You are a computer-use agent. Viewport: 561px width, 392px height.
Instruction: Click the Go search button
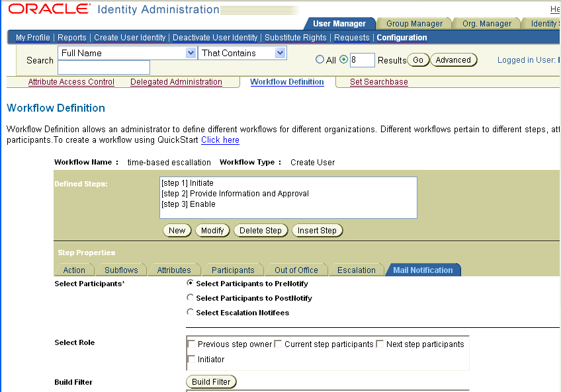click(418, 60)
